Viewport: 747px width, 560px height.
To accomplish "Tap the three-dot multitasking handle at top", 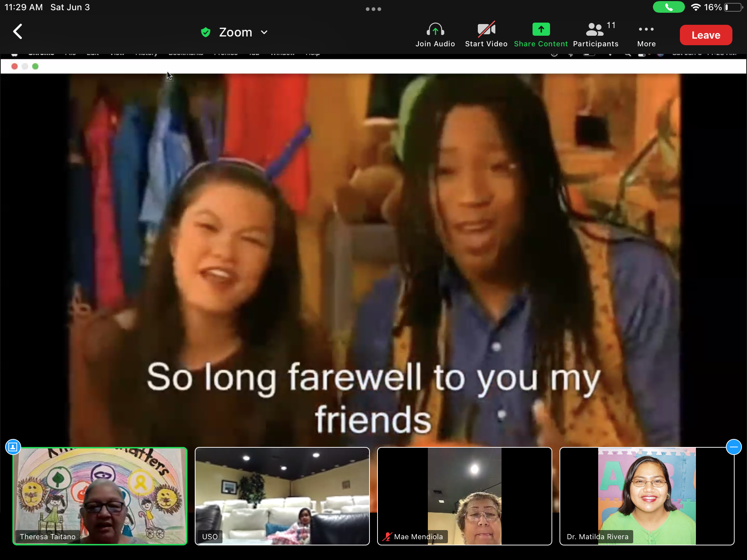I will (373, 9).
